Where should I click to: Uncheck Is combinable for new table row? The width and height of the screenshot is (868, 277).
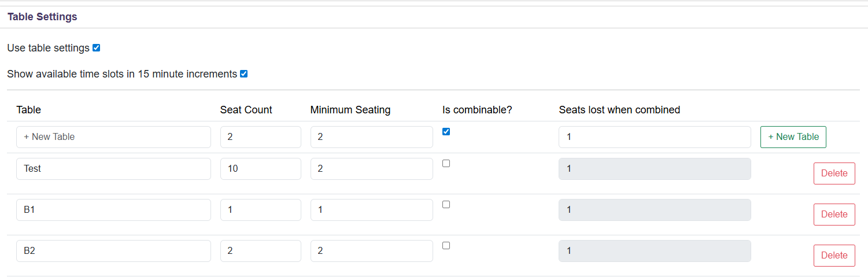point(446,131)
